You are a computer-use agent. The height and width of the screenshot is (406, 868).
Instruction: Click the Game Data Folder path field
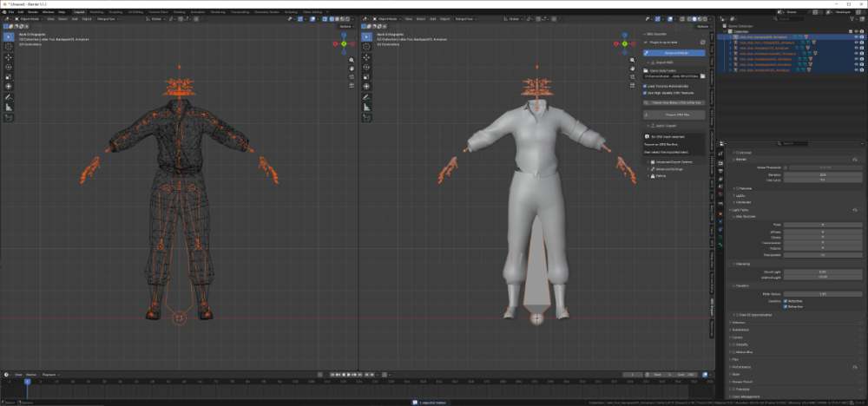(x=670, y=75)
